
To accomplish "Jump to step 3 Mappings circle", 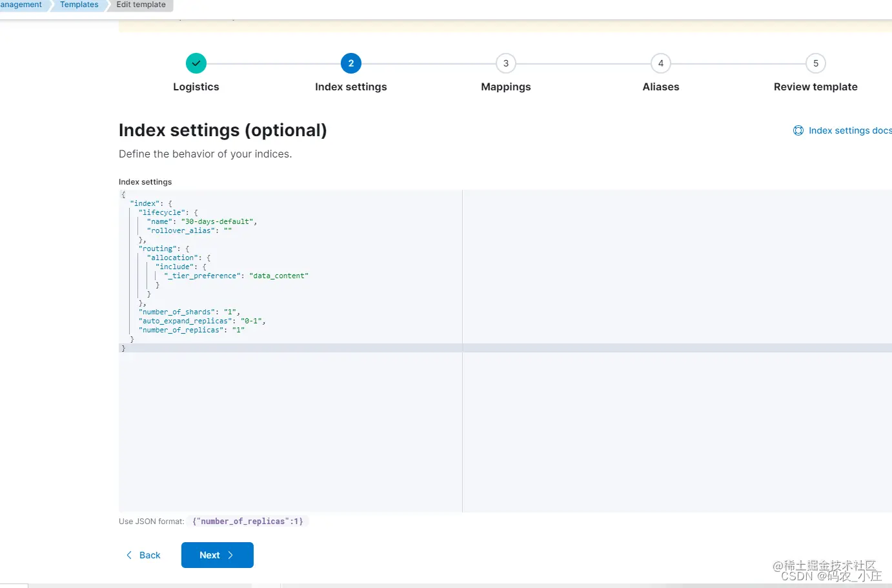I will point(506,63).
